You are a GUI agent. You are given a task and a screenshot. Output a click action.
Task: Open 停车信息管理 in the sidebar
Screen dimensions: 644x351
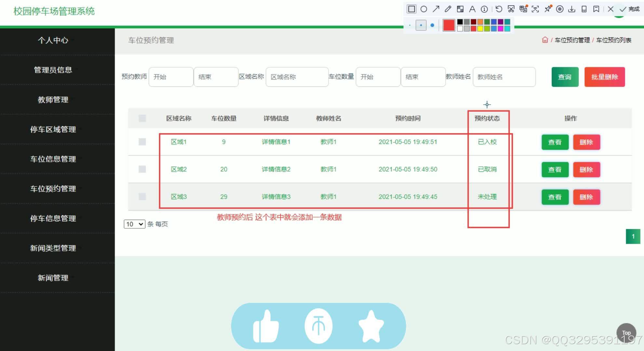click(53, 218)
